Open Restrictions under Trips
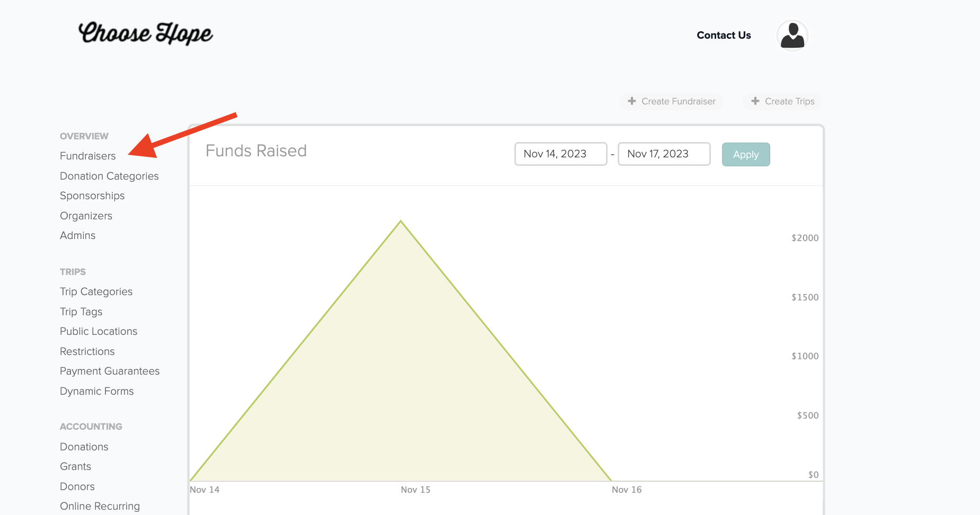 (87, 351)
